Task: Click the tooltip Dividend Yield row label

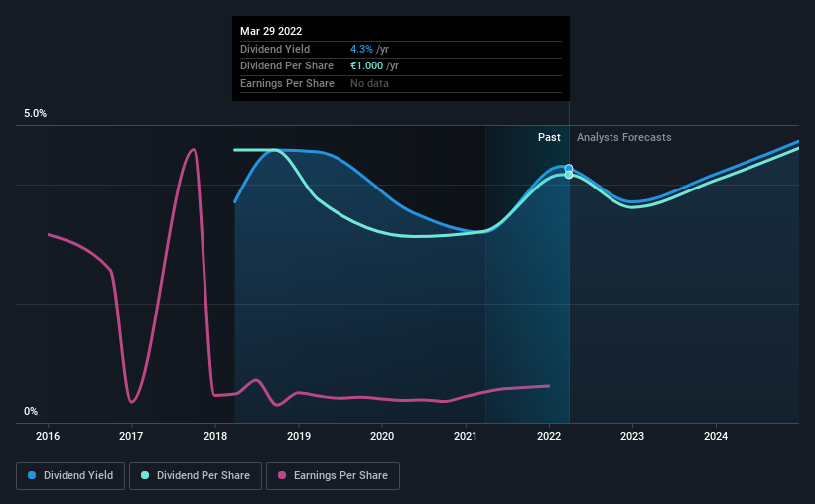Action: point(275,49)
